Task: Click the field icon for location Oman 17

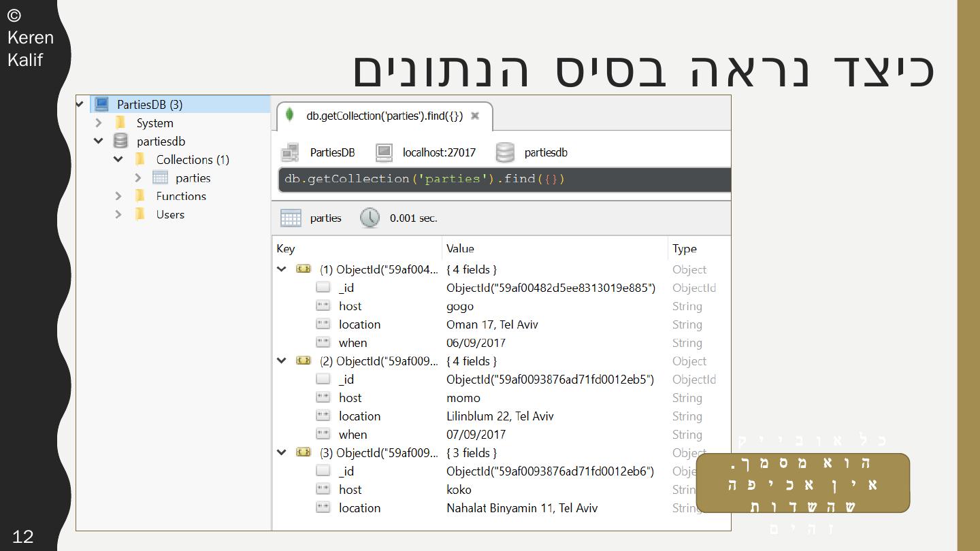Action: point(323,324)
